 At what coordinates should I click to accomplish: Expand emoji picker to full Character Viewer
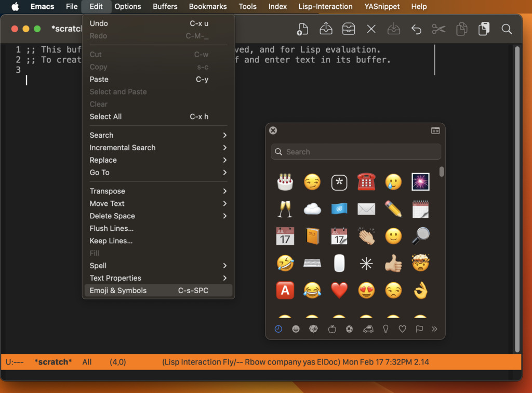coord(435,130)
